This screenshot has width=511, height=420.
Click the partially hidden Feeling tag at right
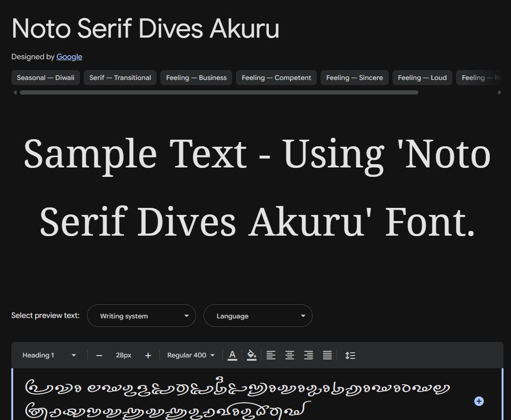[x=480, y=78]
